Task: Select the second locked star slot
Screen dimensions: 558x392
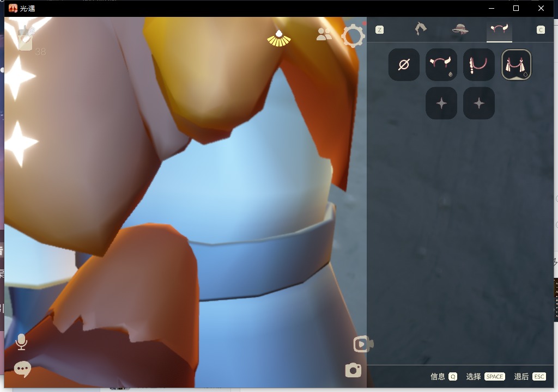Action: pyautogui.click(x=479, y=103)
